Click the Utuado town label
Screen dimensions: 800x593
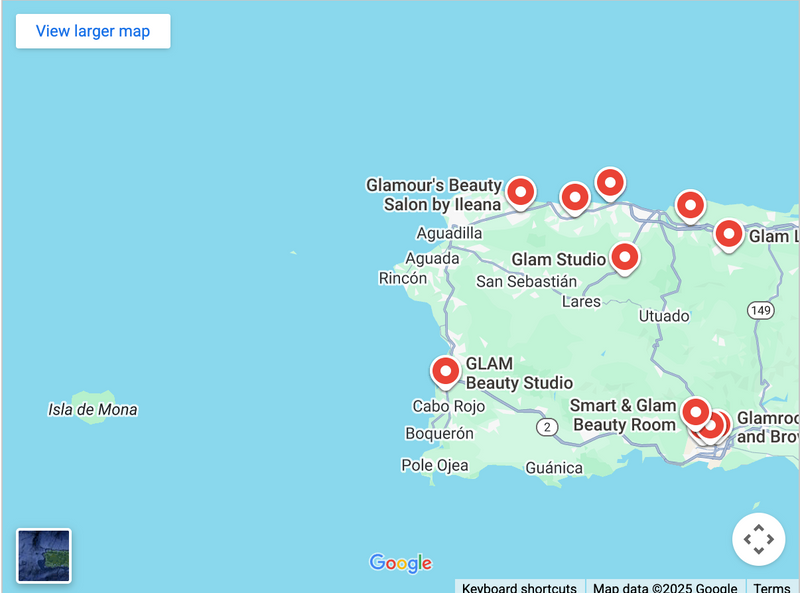tap(664, 316)
